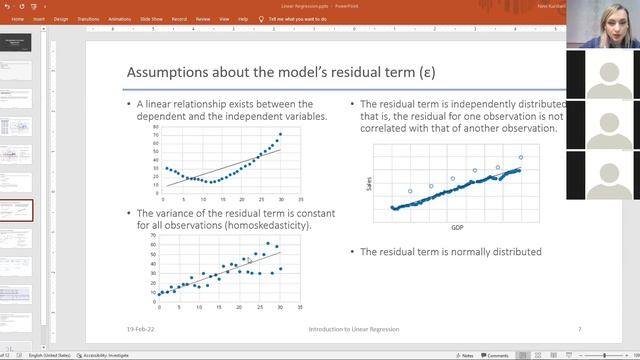
Task: Click the 'independently distributed' bullet text
Action: coord(463,116)
